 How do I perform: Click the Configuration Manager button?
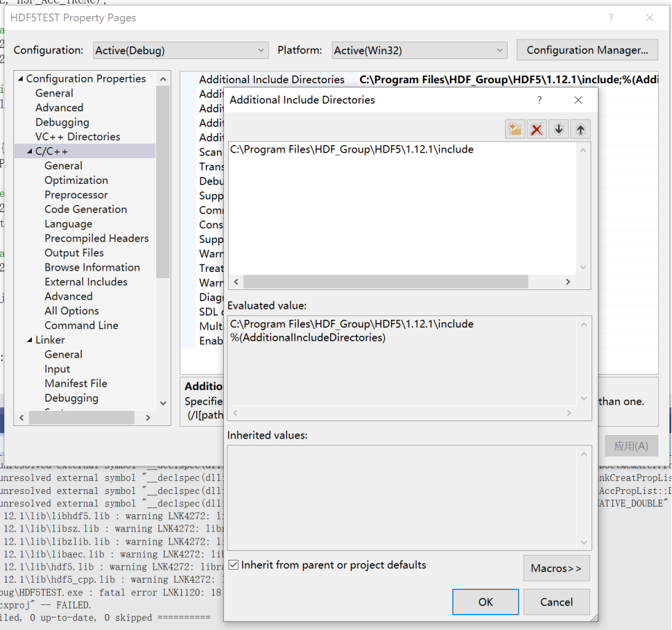click(x=587, y=50)
